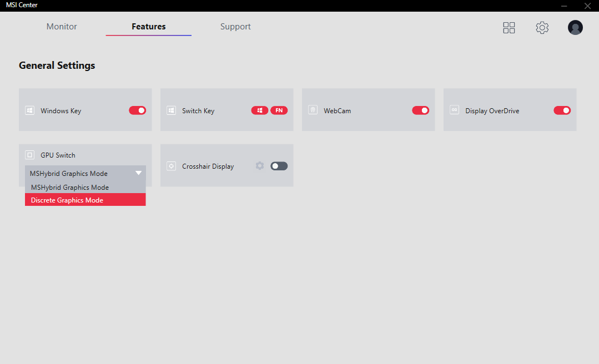Click the Windows Key label
The width and height of the screenshot is (599, 364).
pos(61,111)
